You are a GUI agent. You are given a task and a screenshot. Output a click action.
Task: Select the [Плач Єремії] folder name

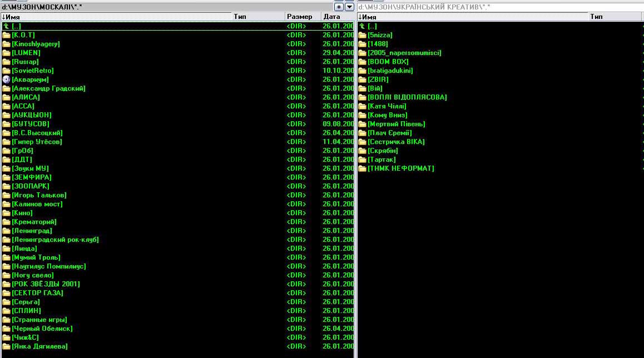point(390,133)
